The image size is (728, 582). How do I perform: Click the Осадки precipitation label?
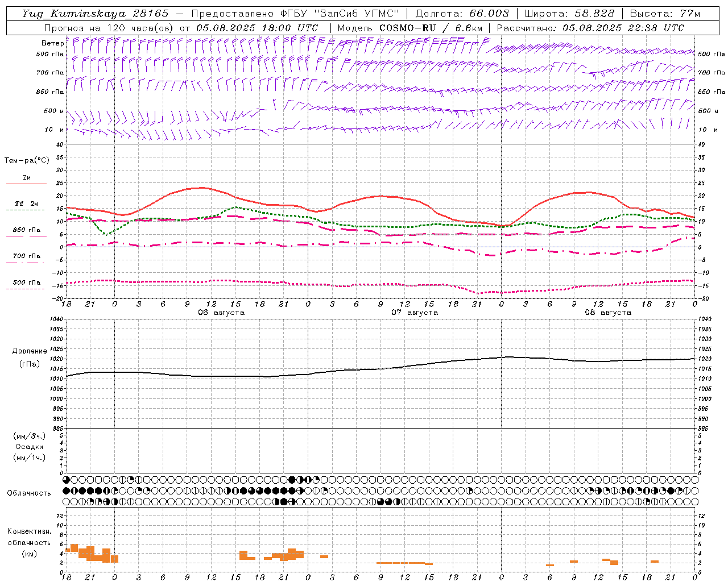click(30, 447)
